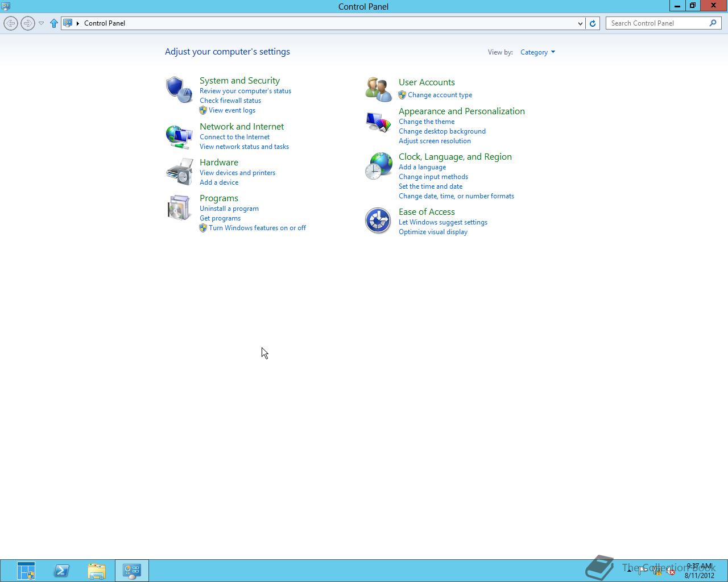Open the System and Security shield icon
The image size is (728, 582).
click(179, 89)
